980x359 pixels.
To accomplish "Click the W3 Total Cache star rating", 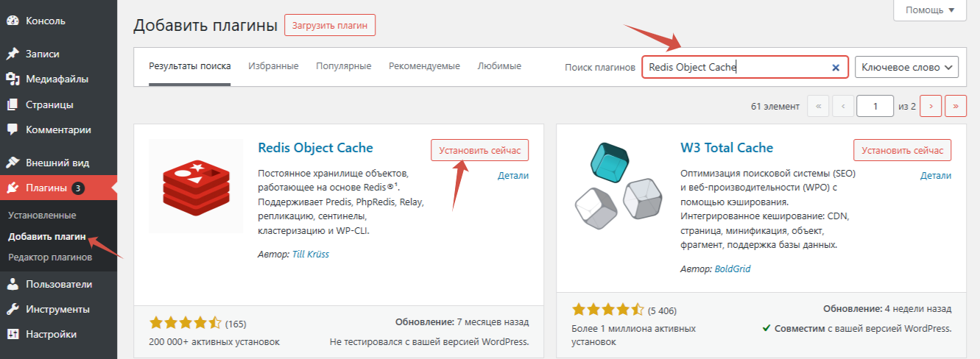I will tap(607, 310).
